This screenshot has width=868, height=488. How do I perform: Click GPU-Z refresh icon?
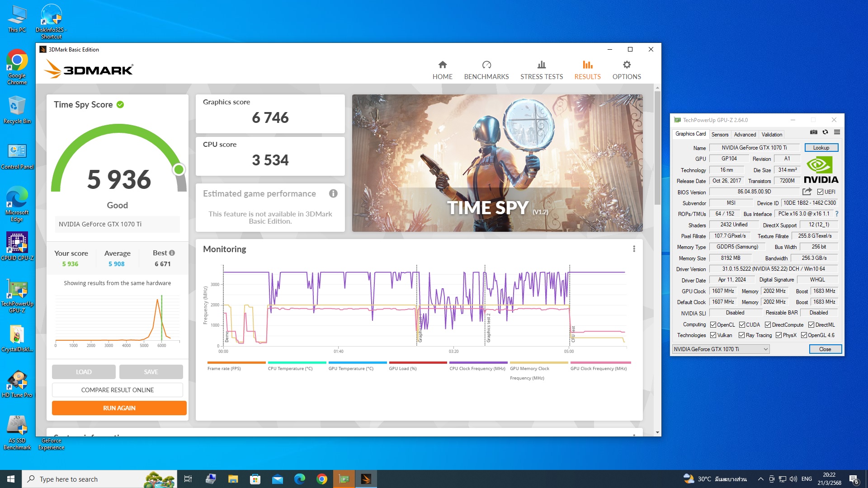[825, 132]
